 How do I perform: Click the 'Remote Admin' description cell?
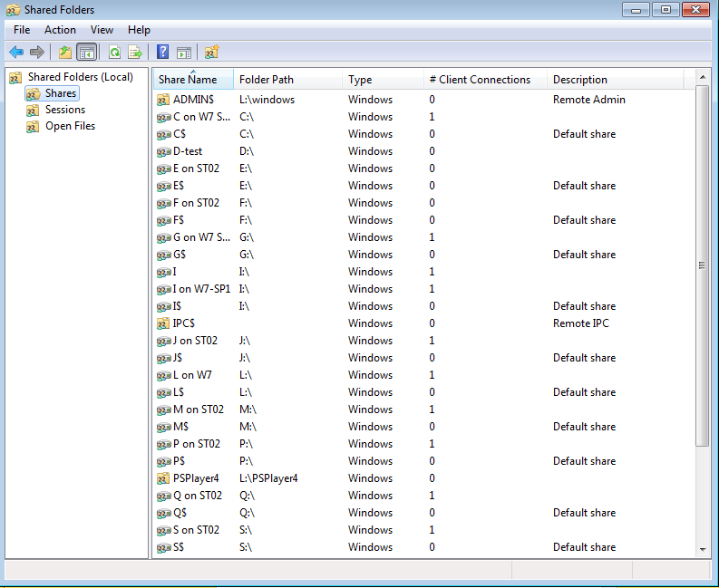tap(588, 100)
